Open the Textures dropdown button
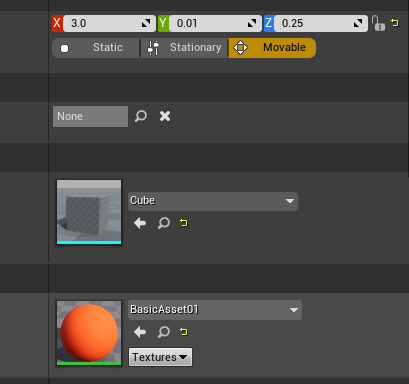Screen dimensions: 409x384 (x=160, y=357)
